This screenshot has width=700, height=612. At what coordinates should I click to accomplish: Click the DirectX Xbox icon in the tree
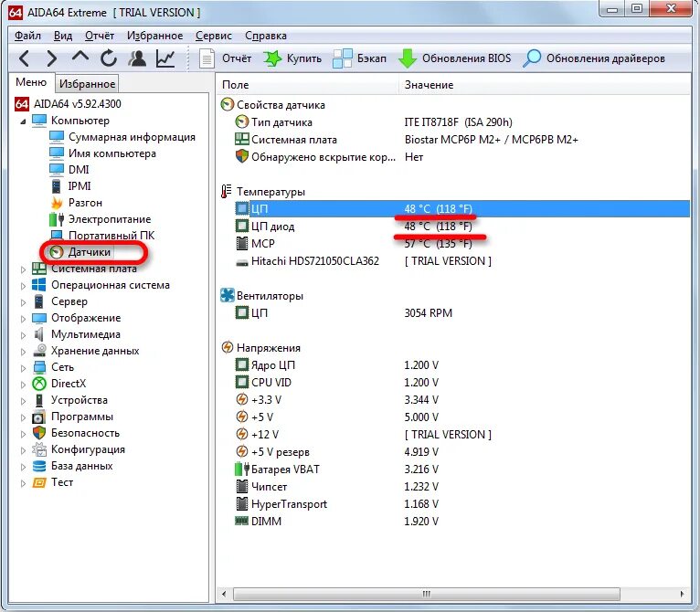39,384
